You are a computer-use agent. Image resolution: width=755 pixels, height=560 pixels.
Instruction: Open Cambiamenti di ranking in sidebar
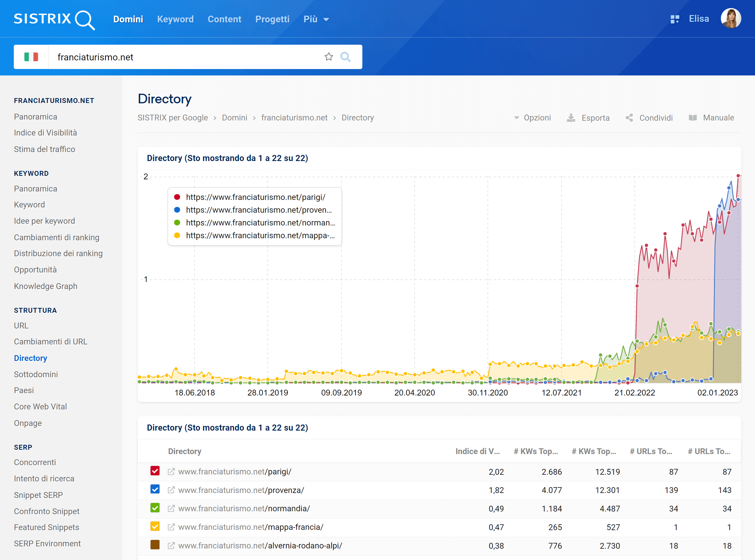(x=57, y=237)
